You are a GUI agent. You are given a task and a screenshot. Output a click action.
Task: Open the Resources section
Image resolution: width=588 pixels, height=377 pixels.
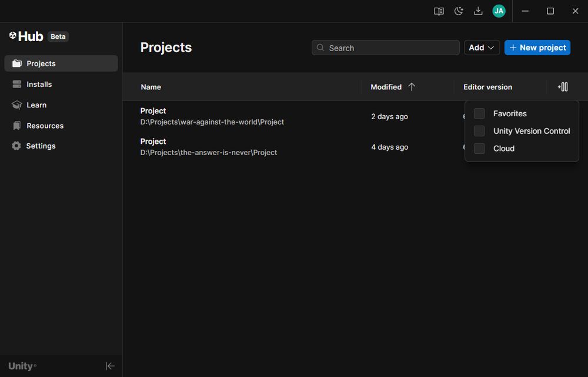[x=61, y=126]
